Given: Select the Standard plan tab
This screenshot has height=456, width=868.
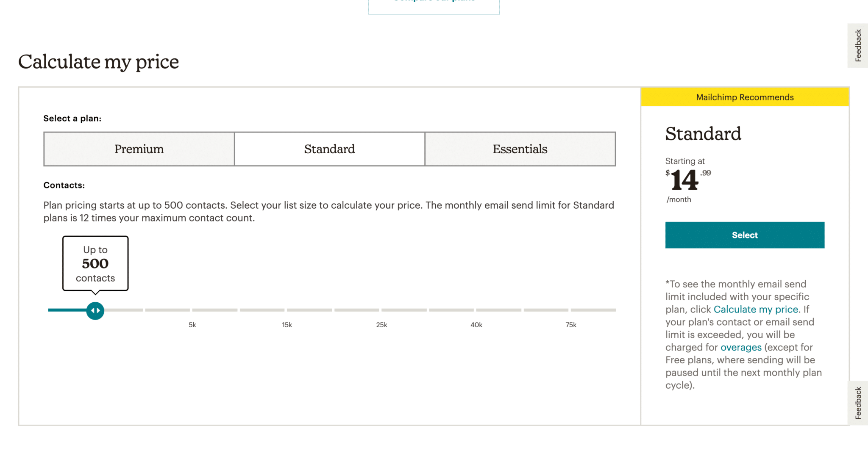Looking at the screenshot, I should [x=330, y=149].
